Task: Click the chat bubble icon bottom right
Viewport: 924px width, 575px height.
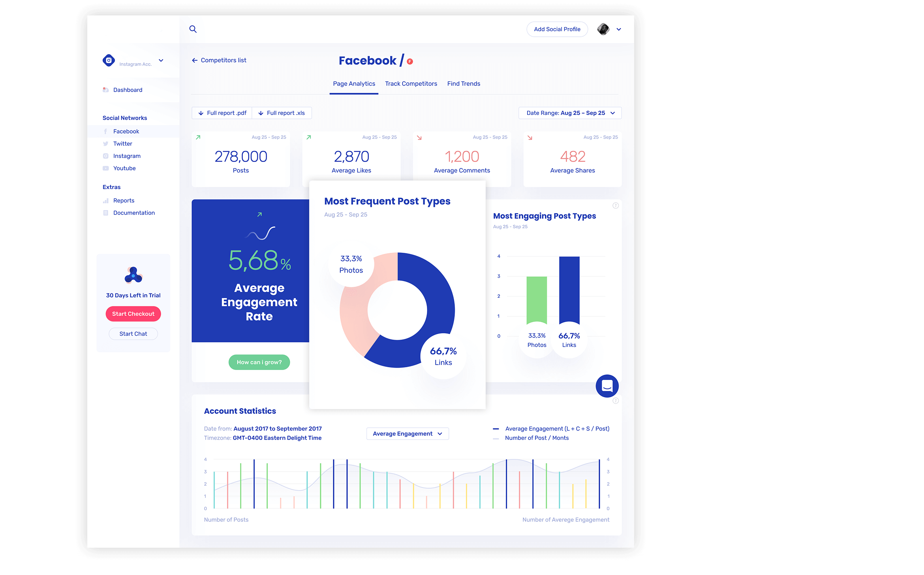Action: 607,386
